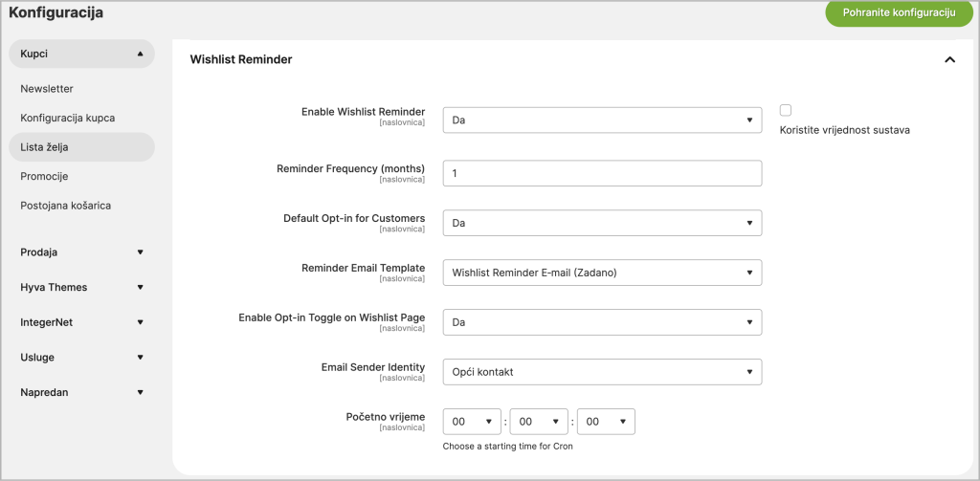Image resolution: width=980 pixels, height=481 pixels.
Task: Expand the Napredan sidebar group
Action: tap(82, 392)
